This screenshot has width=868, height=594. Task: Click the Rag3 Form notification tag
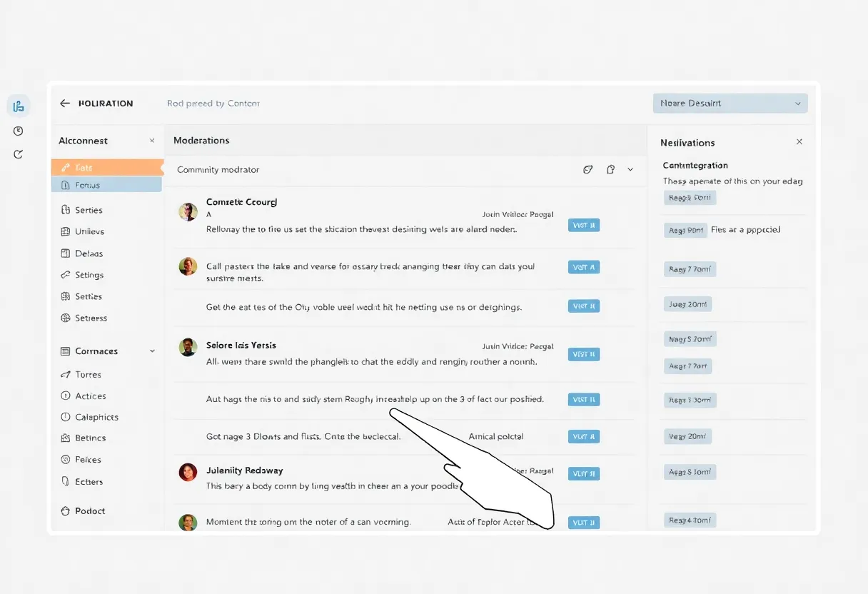690,198
